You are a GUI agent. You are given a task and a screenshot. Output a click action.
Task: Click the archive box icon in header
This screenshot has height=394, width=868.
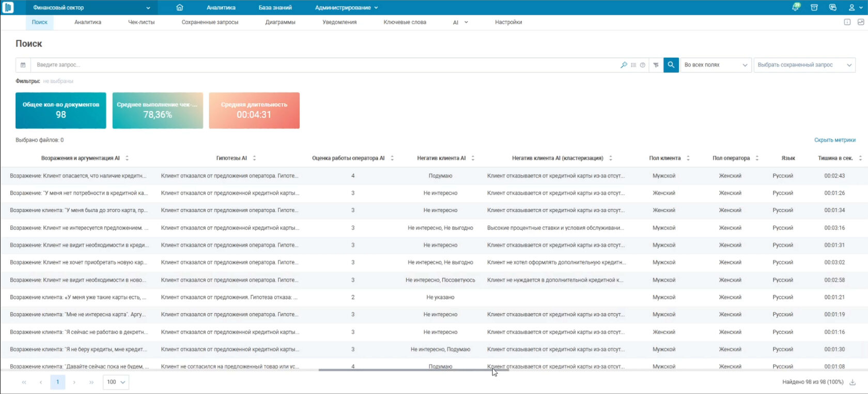pos(814,7)
